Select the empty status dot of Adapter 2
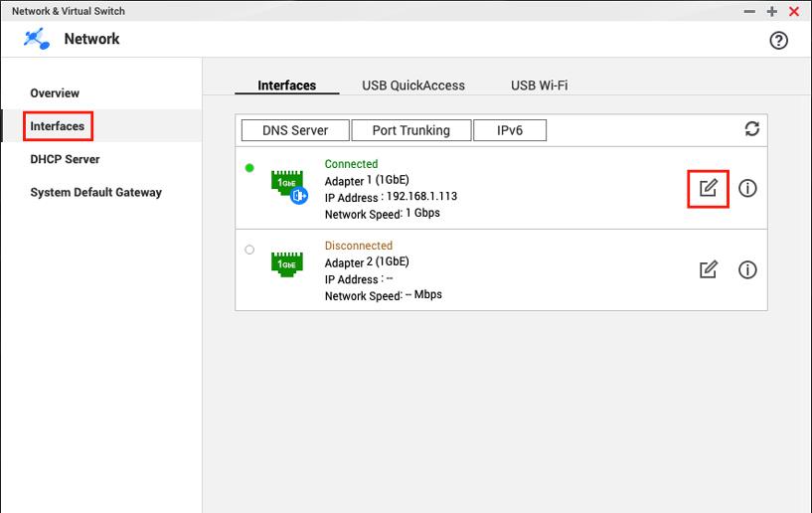This screenshot has width=812, height=513. (x=249, y=250)
